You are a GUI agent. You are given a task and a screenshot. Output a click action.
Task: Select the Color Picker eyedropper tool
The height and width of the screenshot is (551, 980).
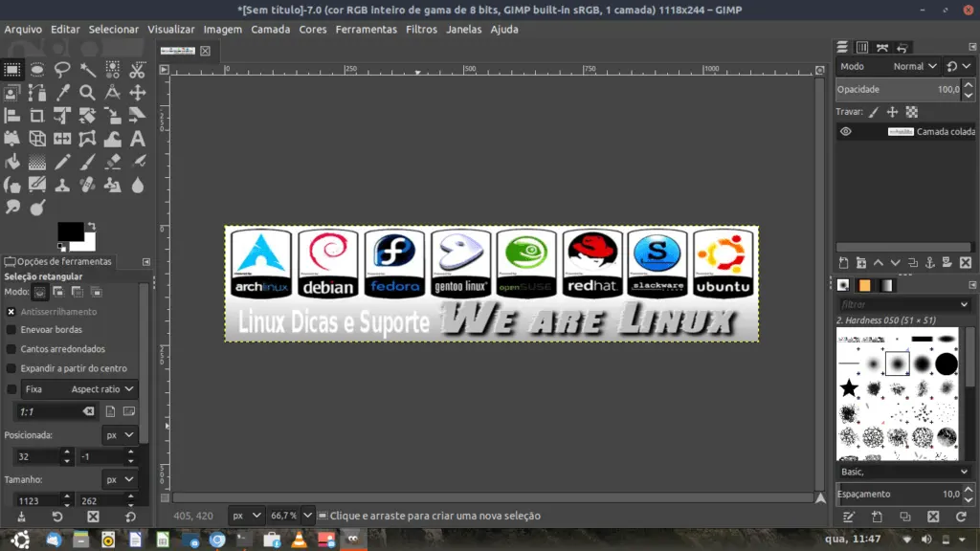[x=62, y=93]
